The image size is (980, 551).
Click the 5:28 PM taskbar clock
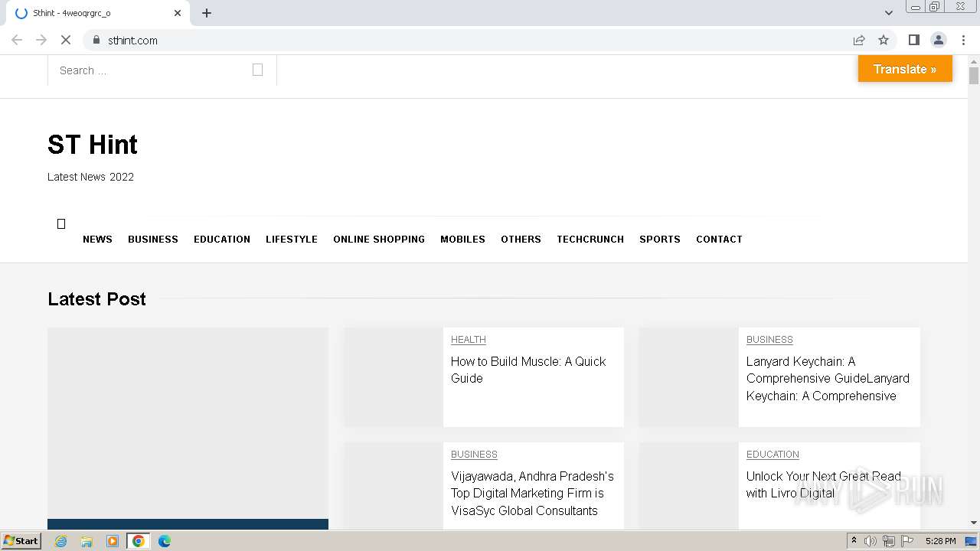coord(940,541)
